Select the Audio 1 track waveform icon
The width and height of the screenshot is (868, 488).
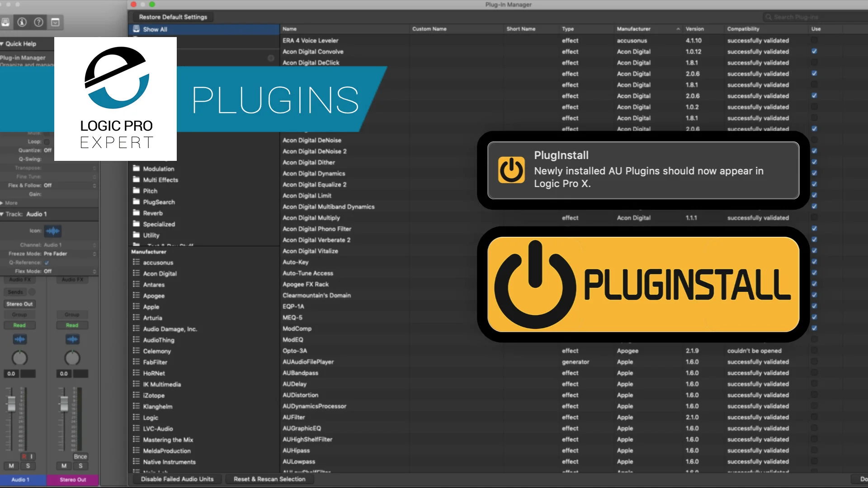point(53,231)
